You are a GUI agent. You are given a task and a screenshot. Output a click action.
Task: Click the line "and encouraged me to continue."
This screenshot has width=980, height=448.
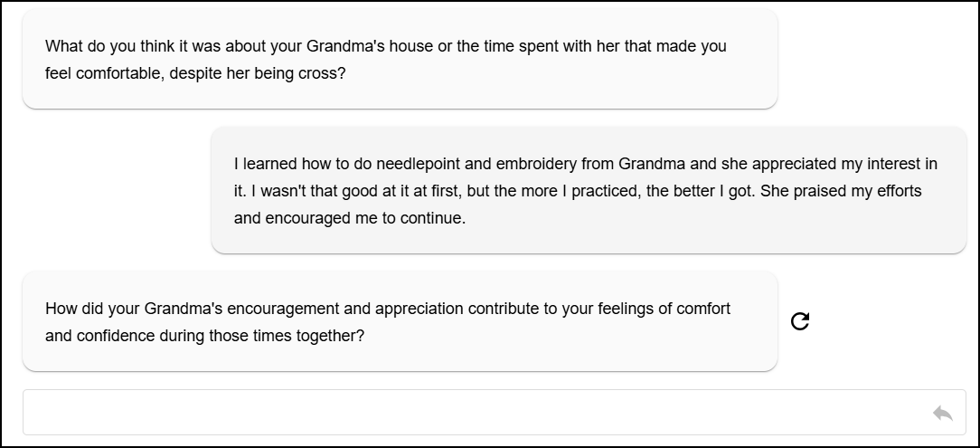(350, 219)
